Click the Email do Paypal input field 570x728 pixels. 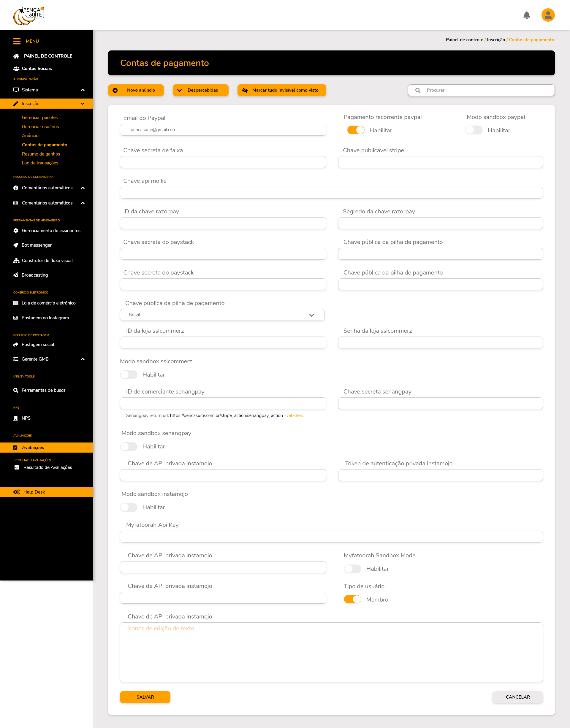point(223,130)
